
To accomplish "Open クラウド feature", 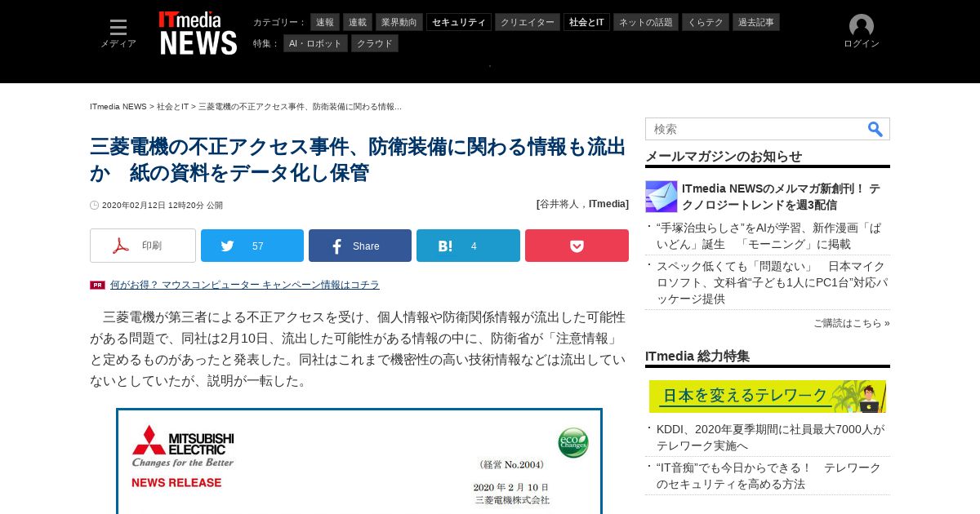I will [x=375, y=43].
